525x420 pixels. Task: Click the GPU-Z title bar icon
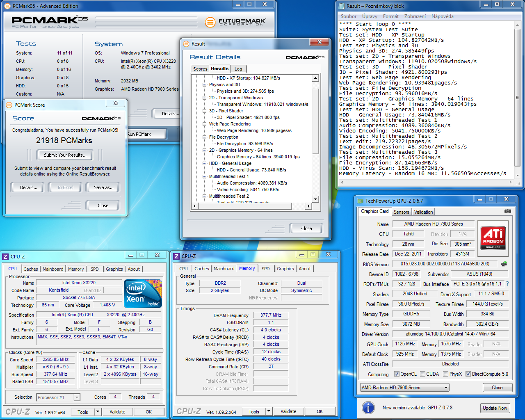361,201
